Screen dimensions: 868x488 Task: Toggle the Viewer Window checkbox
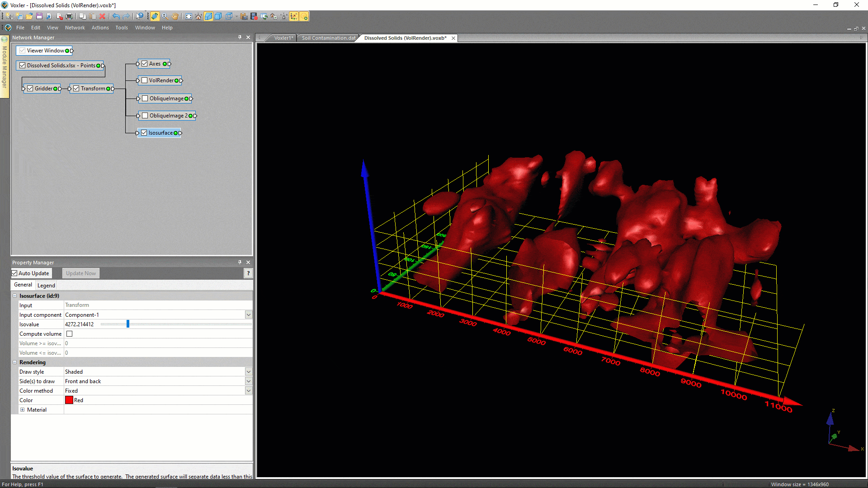[22, 51]
